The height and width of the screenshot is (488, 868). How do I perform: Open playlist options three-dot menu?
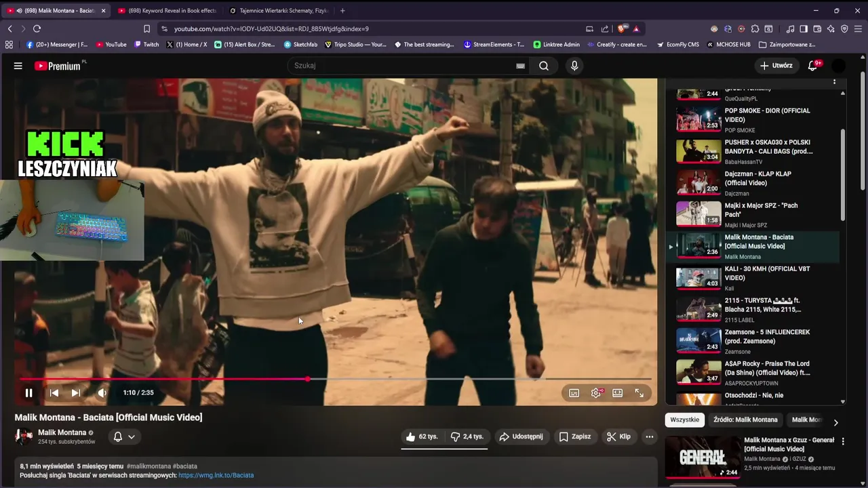[834, 82]
